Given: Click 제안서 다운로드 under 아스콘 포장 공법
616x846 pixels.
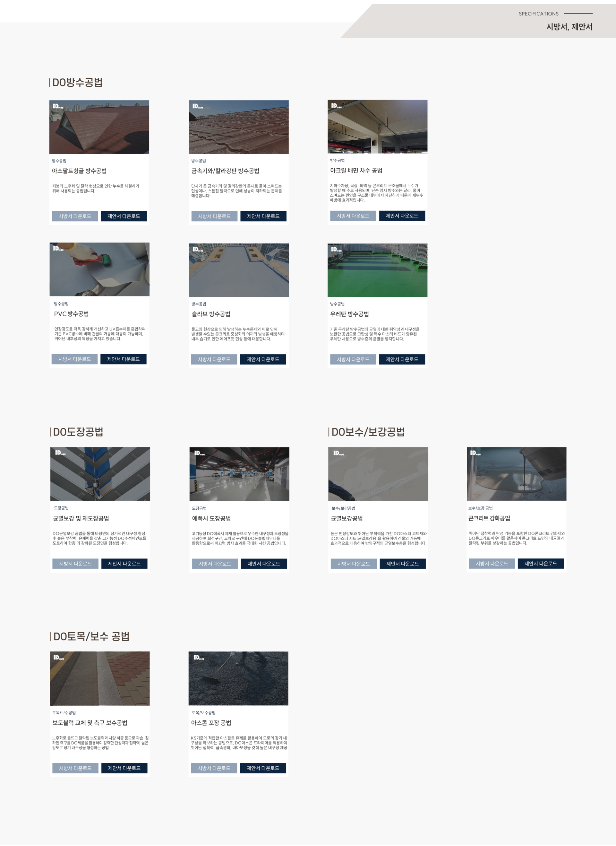Looking at the screenshot, I should [x=263, y=768].
